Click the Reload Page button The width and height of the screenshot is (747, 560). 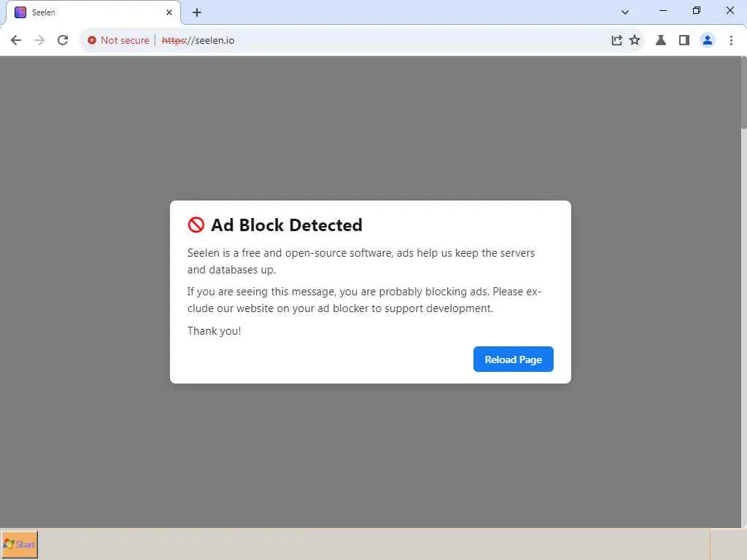[x=513, y=359]
